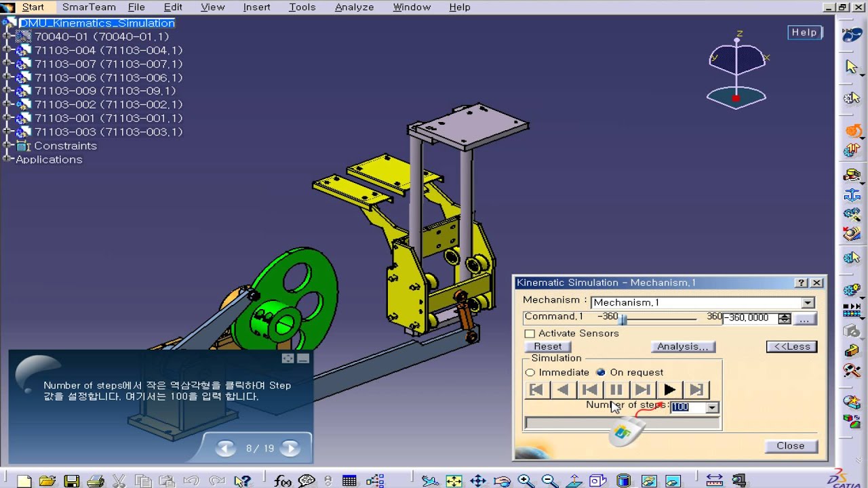This screenshot has width=868, height=488.
Task: Expand the 71103-006 tree node
Action: [7, 77]
